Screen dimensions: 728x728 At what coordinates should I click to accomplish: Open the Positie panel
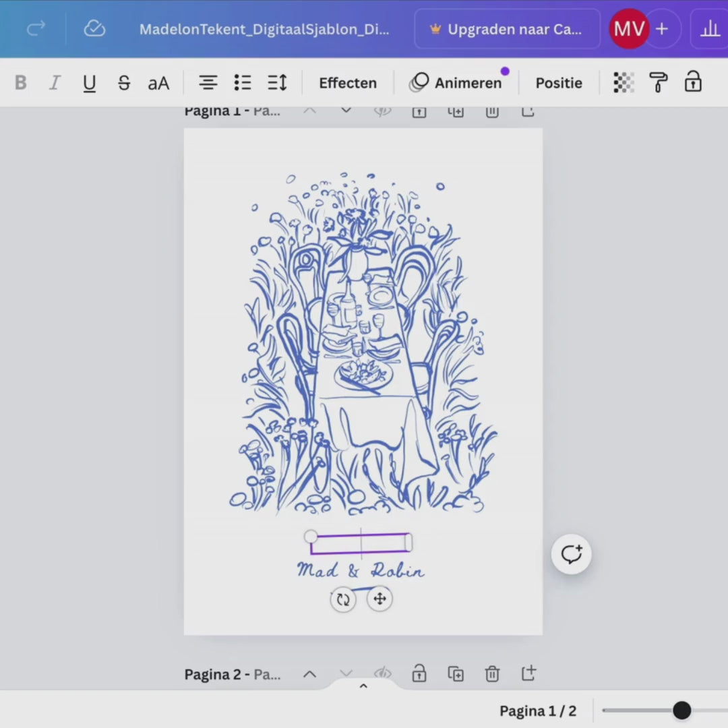click(559, 83)
